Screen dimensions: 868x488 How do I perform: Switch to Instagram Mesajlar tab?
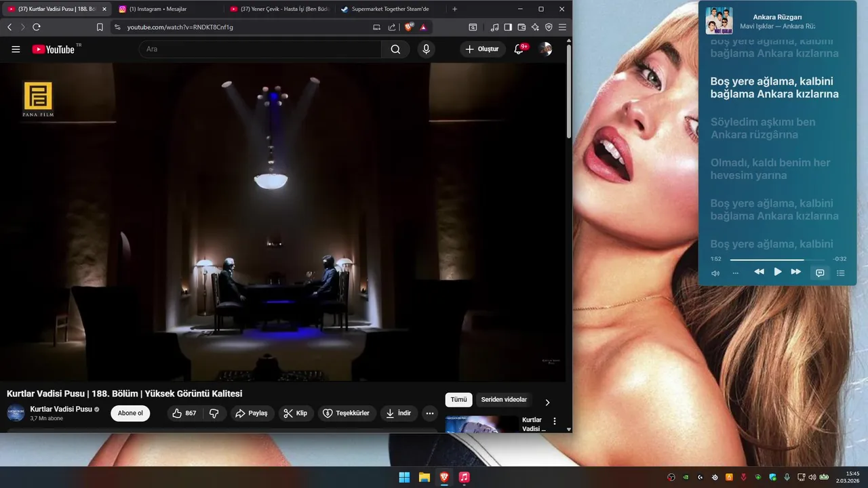tap(167, 9)
